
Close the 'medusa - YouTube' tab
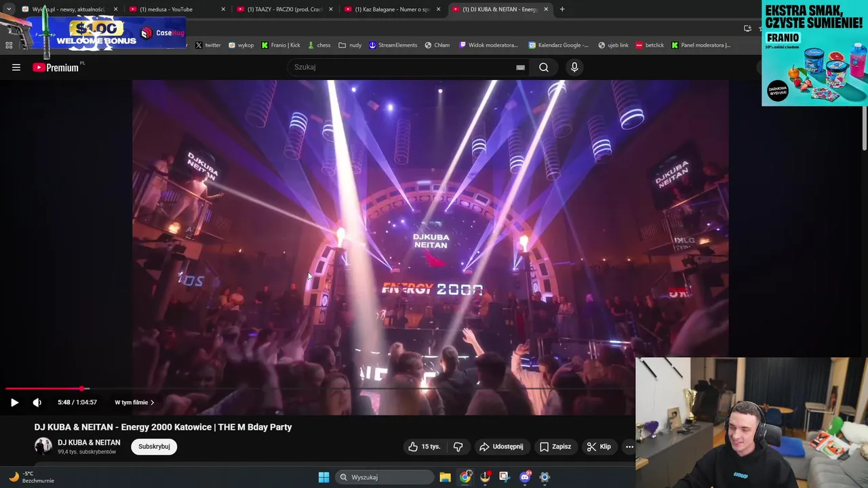click(x=223, y=9)
